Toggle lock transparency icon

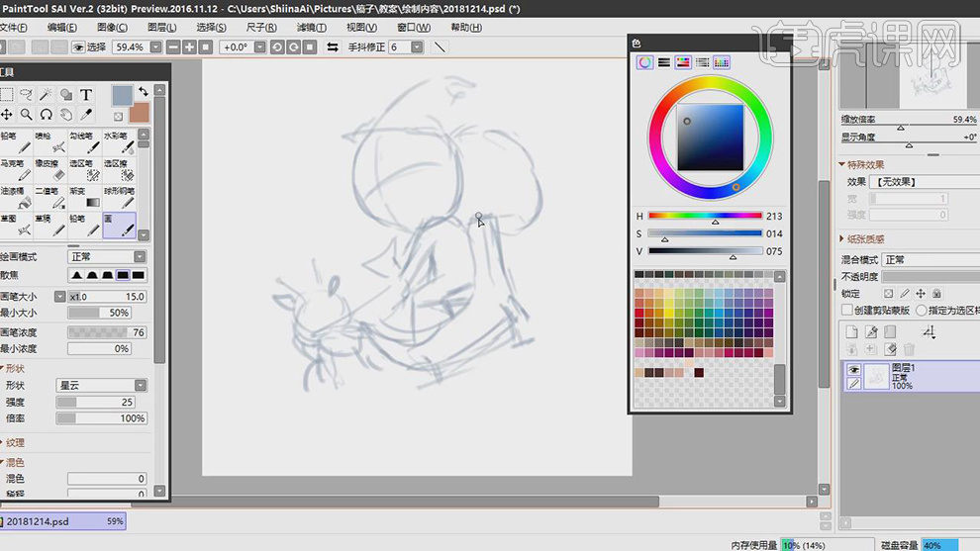[888, 294]
